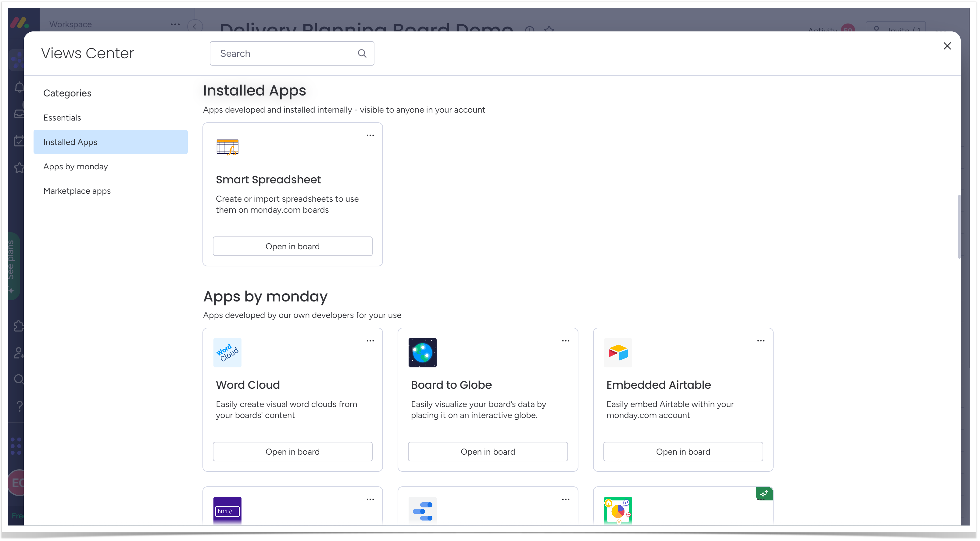
Task: Click the Apps by monday section heading
Action: [x=265, y=297]
